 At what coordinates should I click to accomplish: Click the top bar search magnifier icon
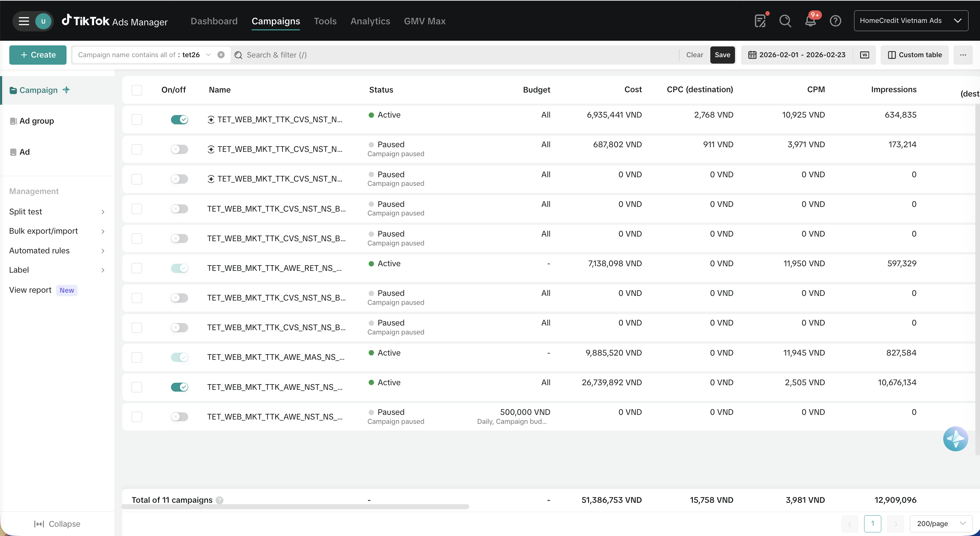tap(785, 21)
